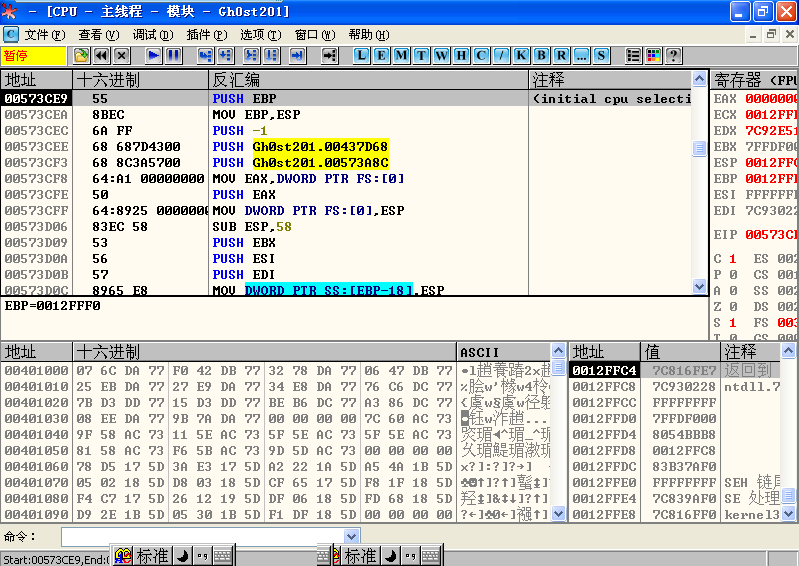
Task: Select the PUSH EBP line at 00573CE9
Action: 346,98
